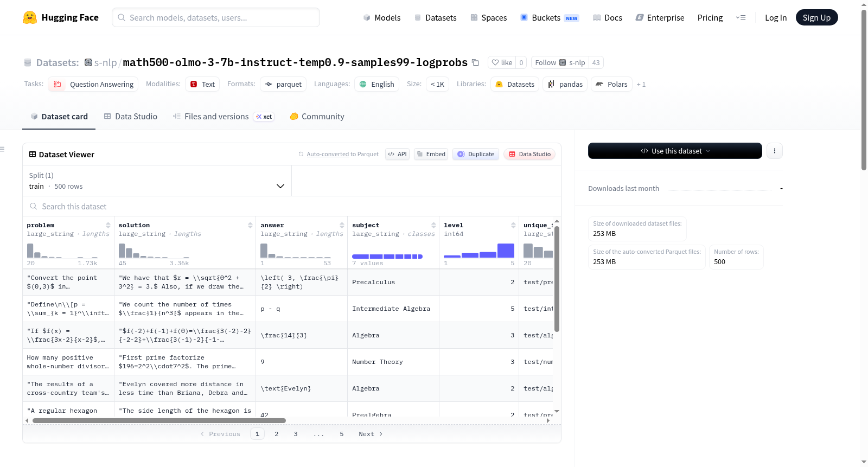
Task: Click the Polars library tag
Action: tap(611, 84)
